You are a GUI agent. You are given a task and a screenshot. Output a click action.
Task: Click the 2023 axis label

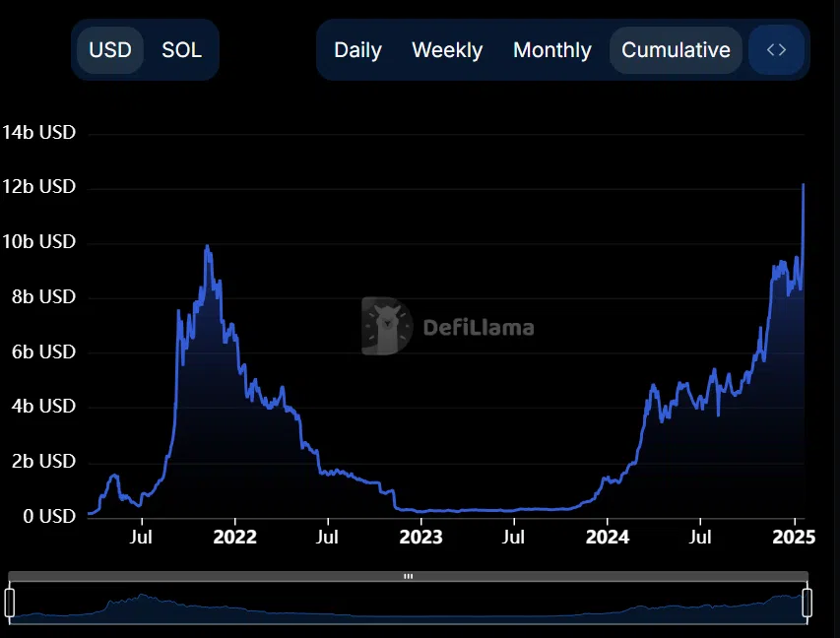point(420,538)
